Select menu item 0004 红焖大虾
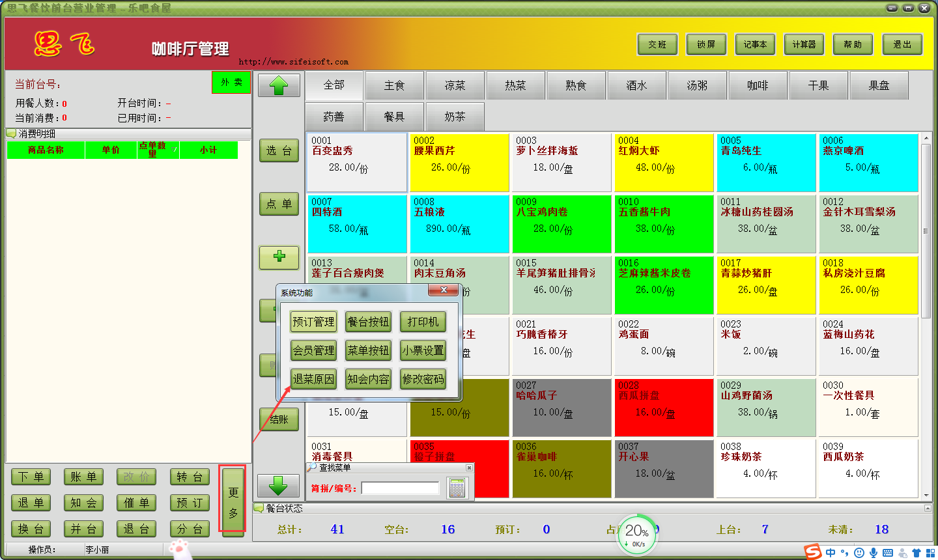The image size is (938, 560). (x=664, y=163)
